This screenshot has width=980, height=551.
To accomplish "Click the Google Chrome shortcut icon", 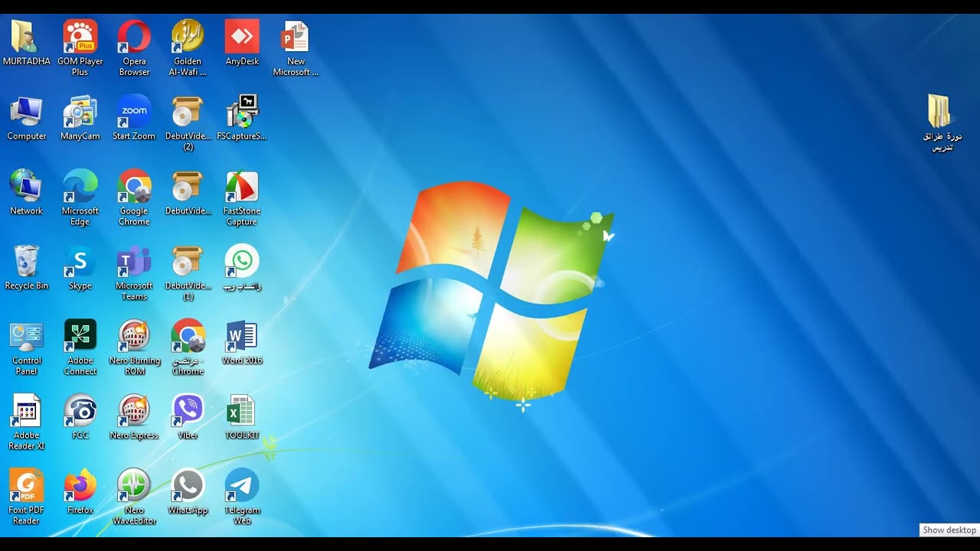I will click(134, 187).
